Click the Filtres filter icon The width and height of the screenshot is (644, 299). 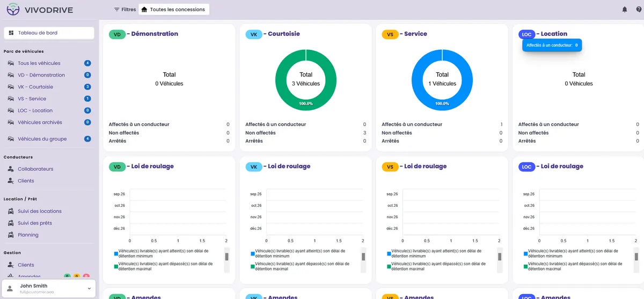[117, 10]
